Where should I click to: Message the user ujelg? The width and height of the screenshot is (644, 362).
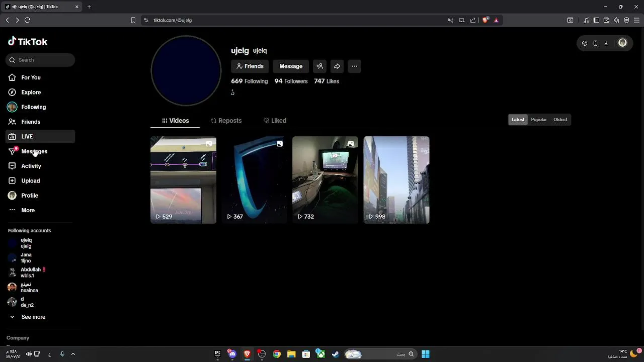tap(291, 66)
